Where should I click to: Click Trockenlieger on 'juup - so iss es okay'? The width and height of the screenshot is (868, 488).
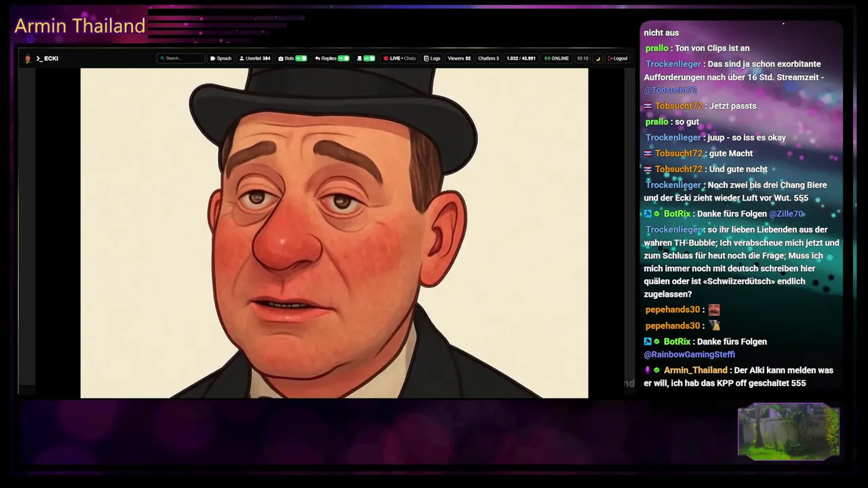point(673,138)
